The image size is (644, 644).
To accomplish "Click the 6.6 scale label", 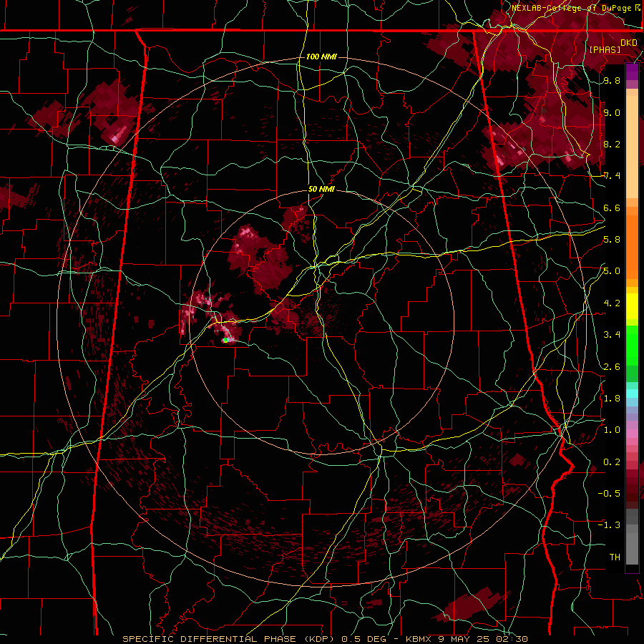I will [x=612, y=208].
